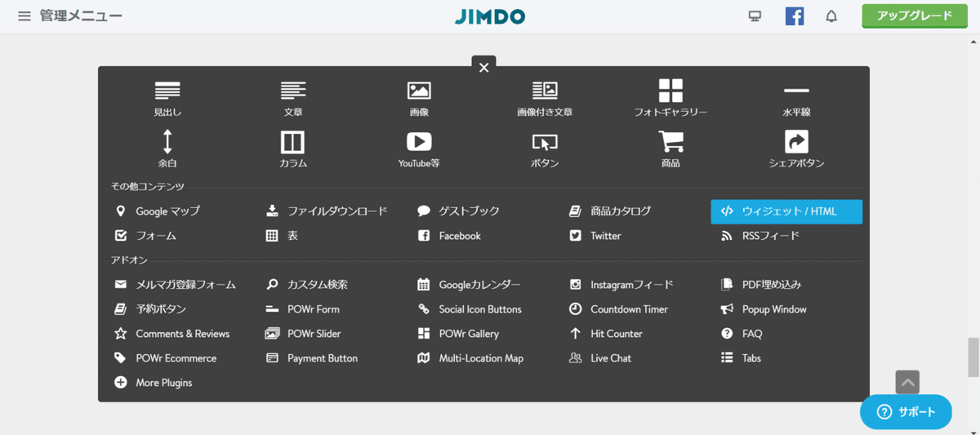Click the page vertical scrollbar thumb

973,357
